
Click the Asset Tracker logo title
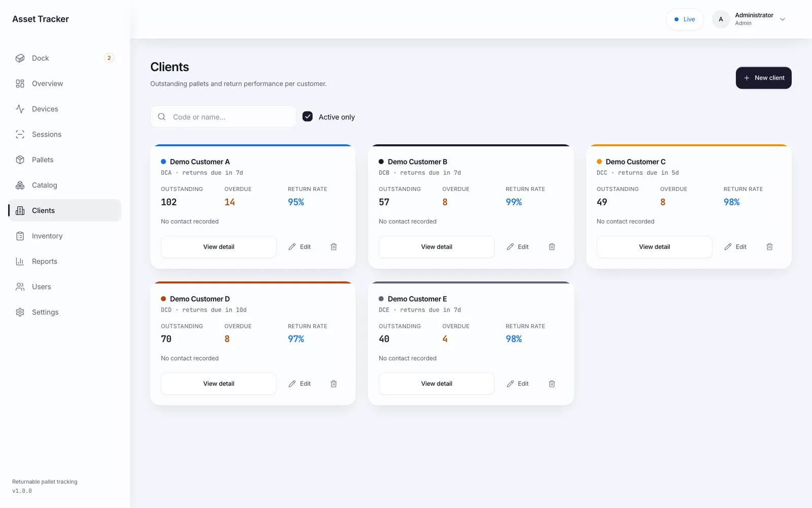[41, 19]
